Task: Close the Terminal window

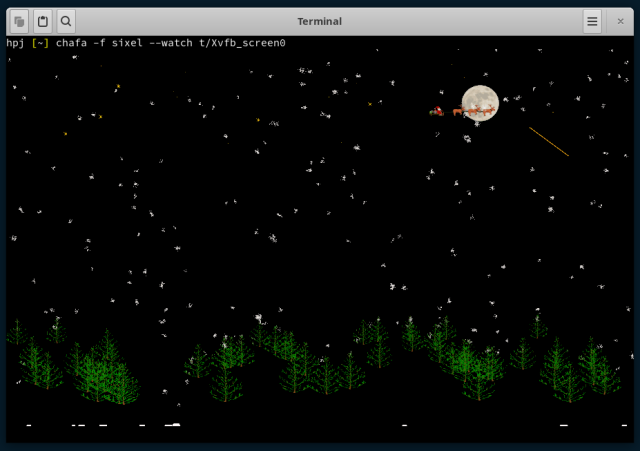Action: (x=620, y=21)
